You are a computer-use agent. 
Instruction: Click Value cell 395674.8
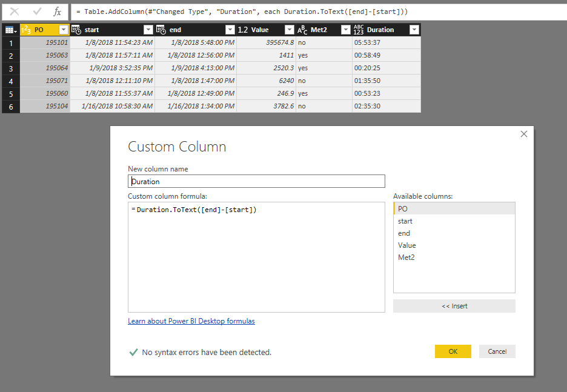click(266, 42)
